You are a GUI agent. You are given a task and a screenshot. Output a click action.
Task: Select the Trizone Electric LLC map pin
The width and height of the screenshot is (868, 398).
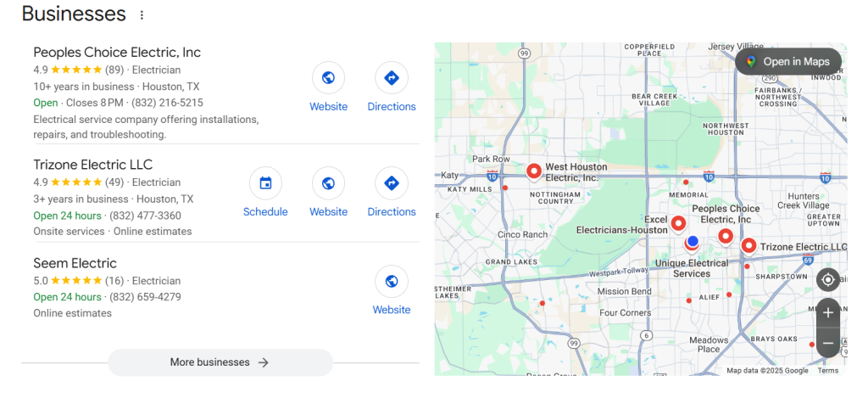coord(748,245)
